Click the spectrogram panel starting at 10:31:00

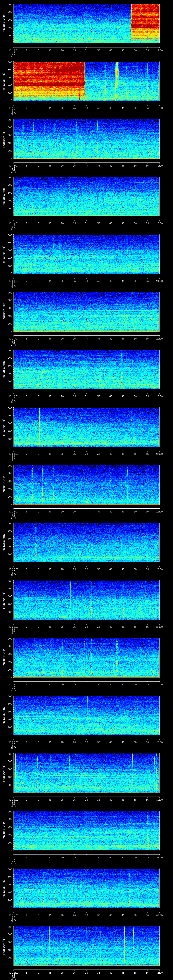86,888
